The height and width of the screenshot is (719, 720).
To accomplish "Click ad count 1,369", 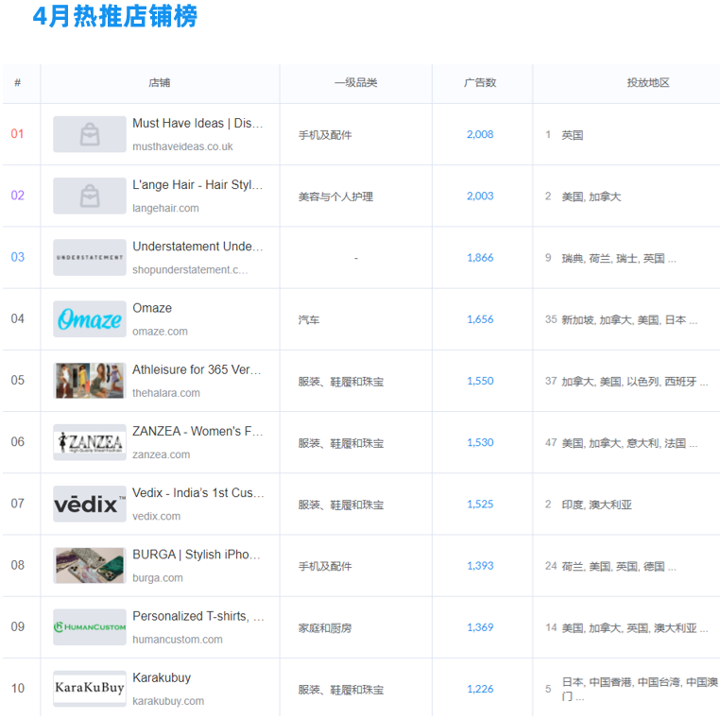I will 480,627.
